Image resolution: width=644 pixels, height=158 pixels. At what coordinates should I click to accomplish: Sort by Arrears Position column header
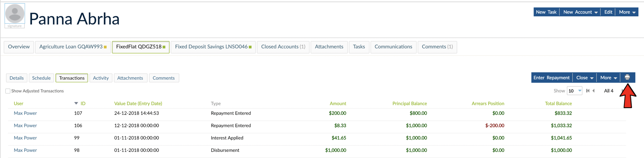[x=488, y=104]
